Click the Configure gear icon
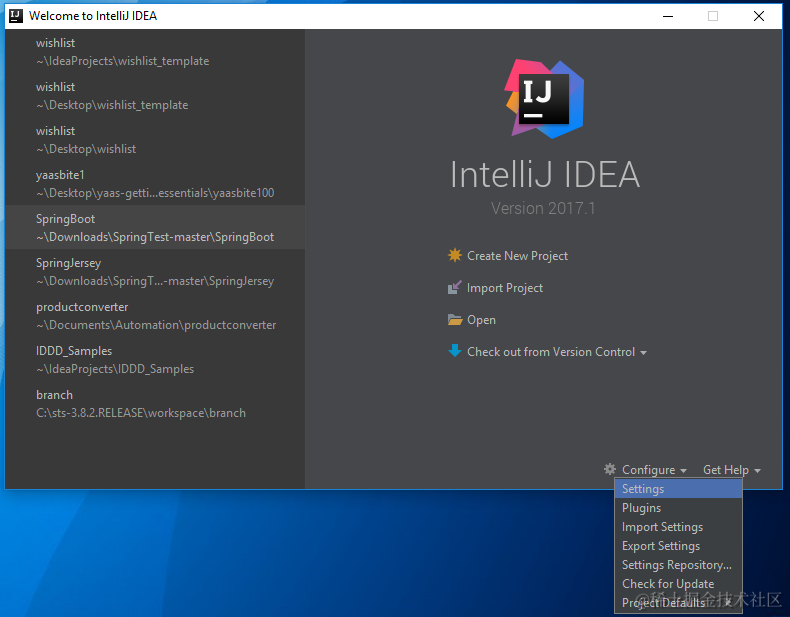Screen dimensions: 790x617 610,469
